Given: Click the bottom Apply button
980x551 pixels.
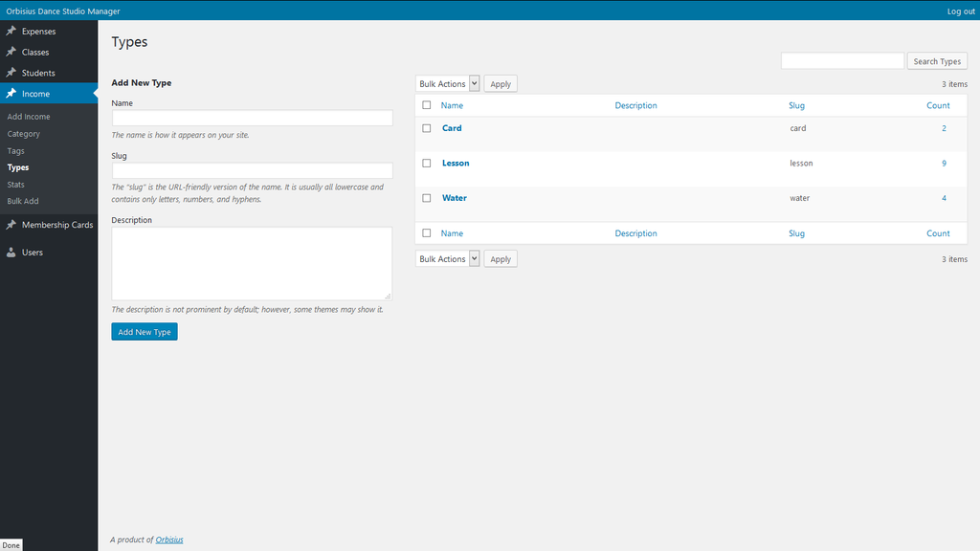Looking at the screenshot, I should (500, 258).
